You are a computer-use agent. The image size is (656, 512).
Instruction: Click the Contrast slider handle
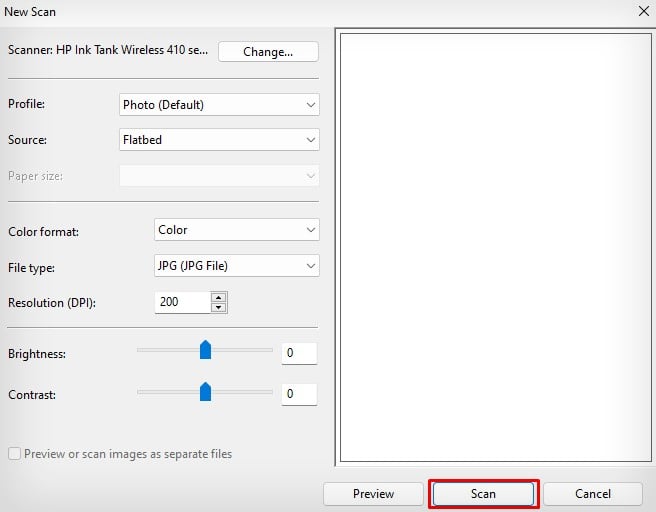click(x=205, y=392)
